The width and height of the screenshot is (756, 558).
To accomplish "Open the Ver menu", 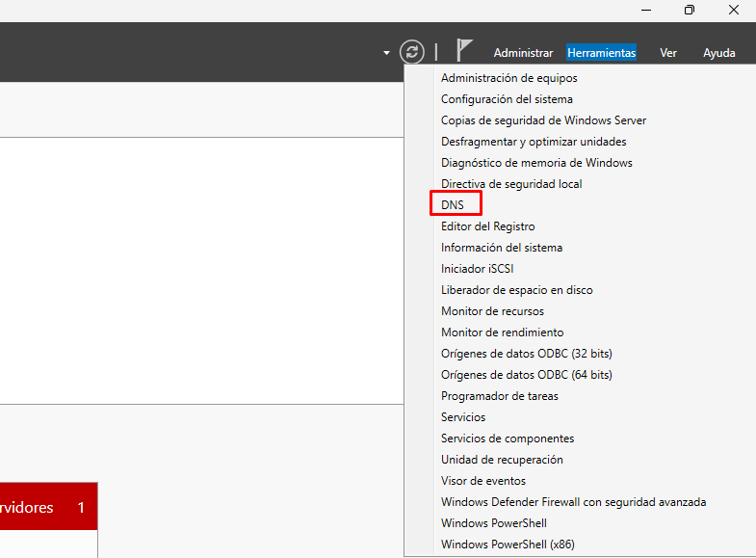I will pos(668,53).
